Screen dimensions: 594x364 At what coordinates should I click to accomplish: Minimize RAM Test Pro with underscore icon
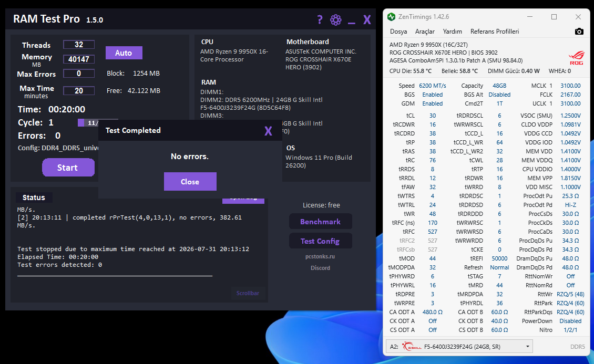(x=352, y=23)
